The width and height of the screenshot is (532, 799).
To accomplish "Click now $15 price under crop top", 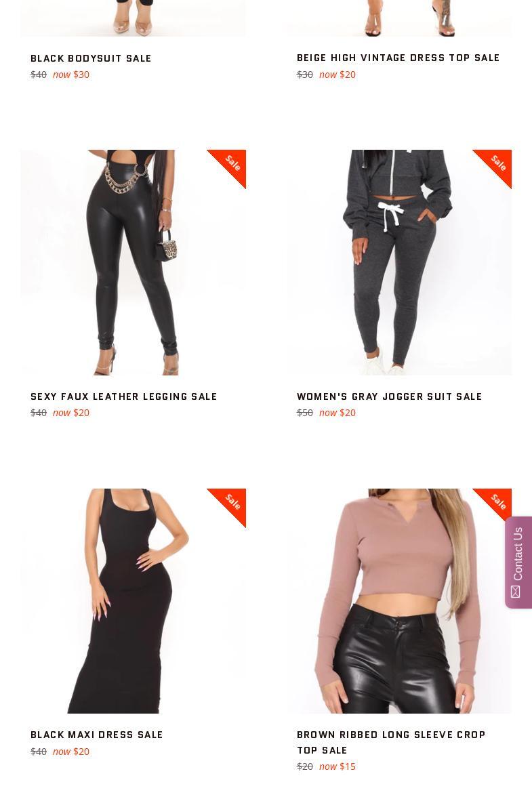I will 337,766.
